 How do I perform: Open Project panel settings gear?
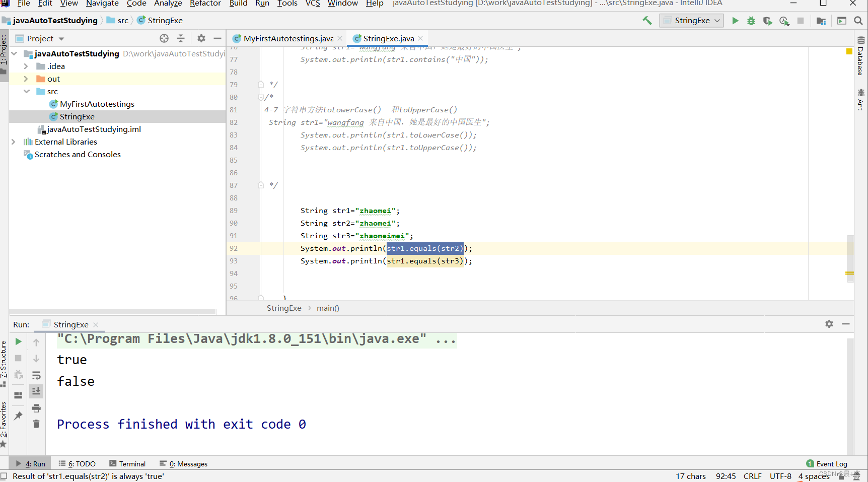point(201,38)
